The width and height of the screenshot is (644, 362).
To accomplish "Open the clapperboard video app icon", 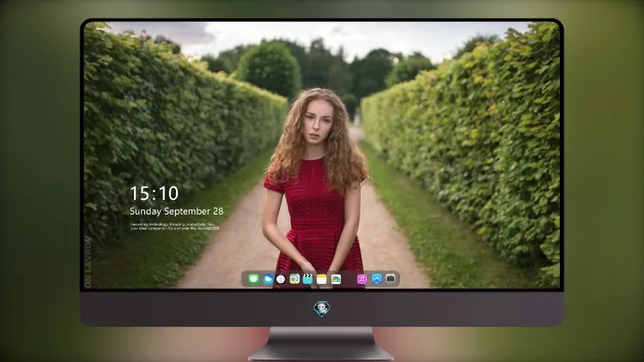I will click(307, 279).
